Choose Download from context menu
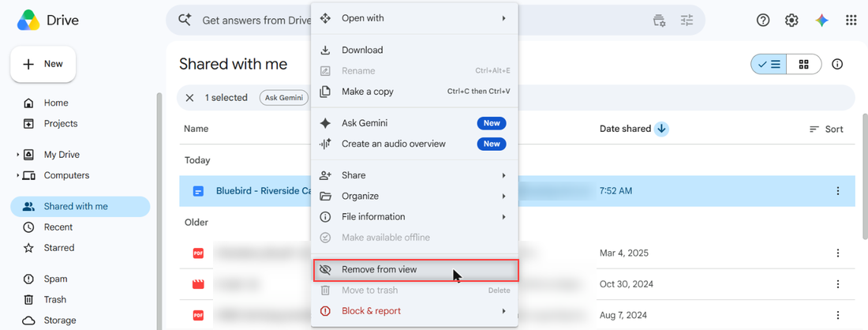868x330 pixels. [414, 50]
